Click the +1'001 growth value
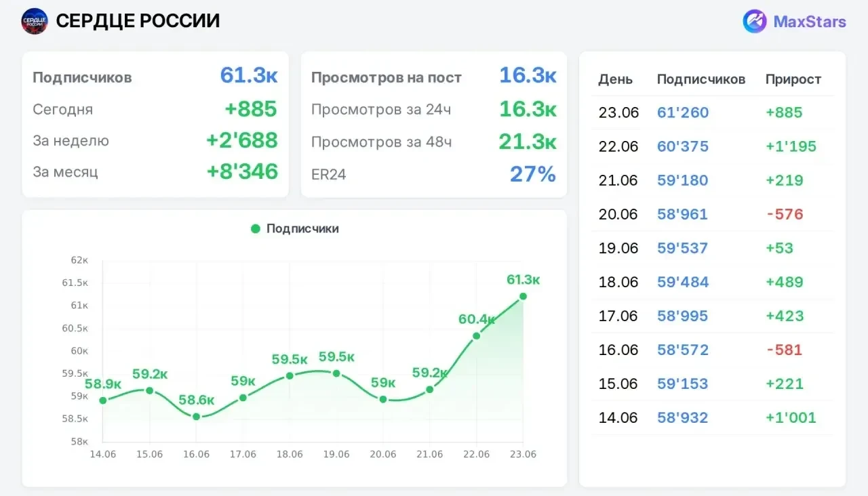Viewport: 868px width, 496px height. coord(791,417)
